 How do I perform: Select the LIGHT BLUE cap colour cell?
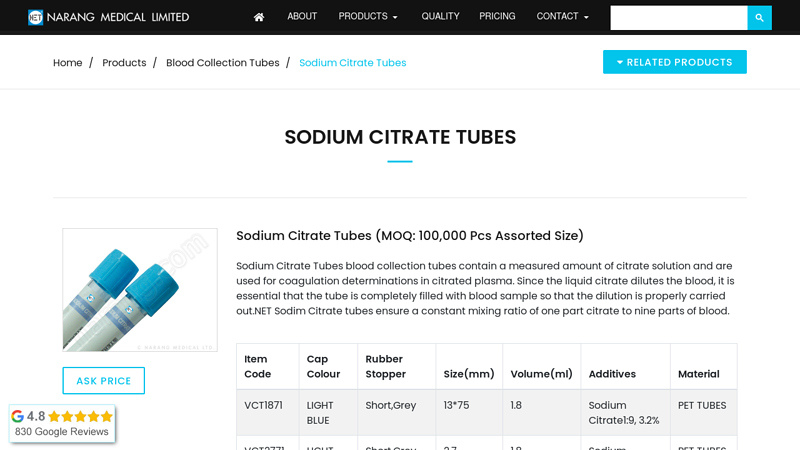[x=328, y=413]
